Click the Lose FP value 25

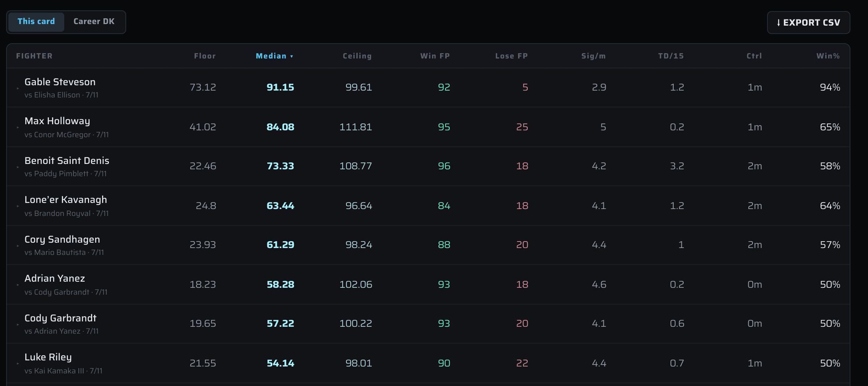(x=522, y=127)
